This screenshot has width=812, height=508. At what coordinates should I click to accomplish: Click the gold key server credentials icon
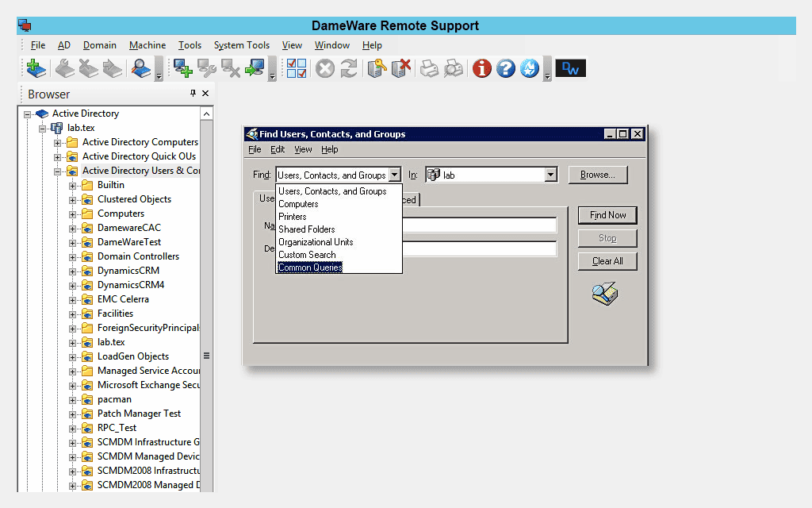point(377,69)
